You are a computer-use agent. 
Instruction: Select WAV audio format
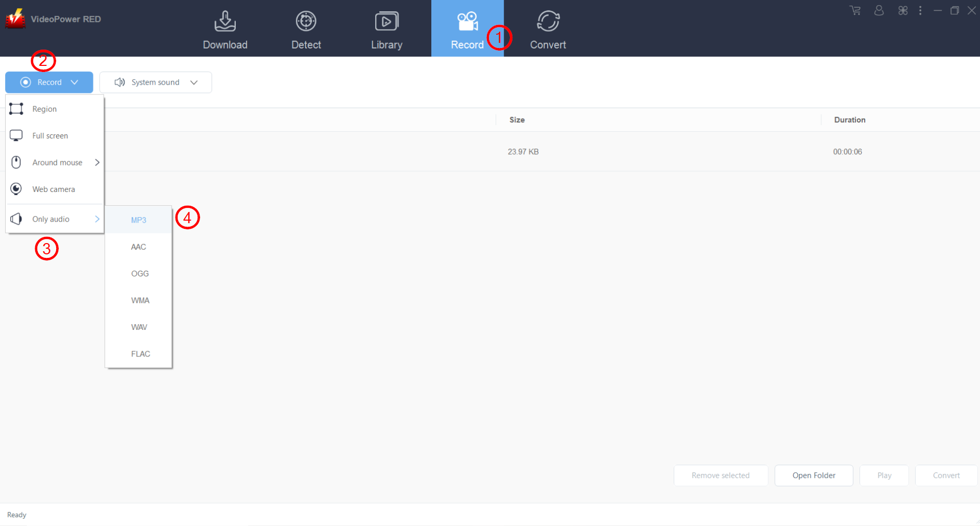pyautogui.click(x=139, y=327)
